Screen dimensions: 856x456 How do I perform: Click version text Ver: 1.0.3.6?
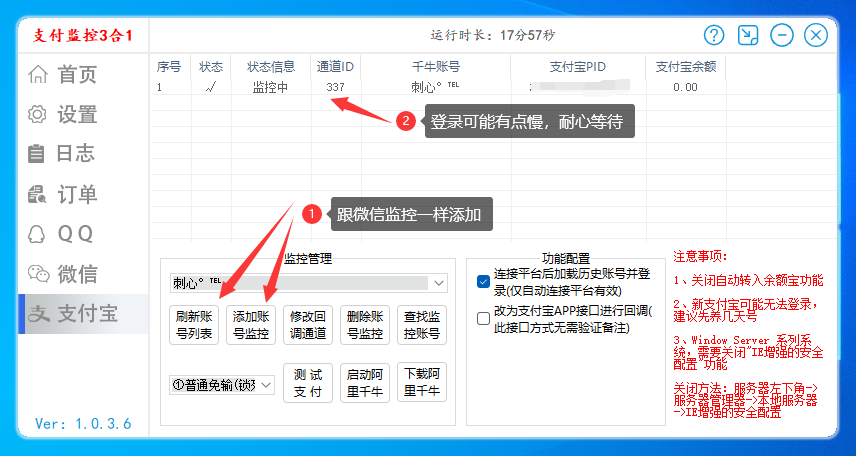click(x=83, y=423)
